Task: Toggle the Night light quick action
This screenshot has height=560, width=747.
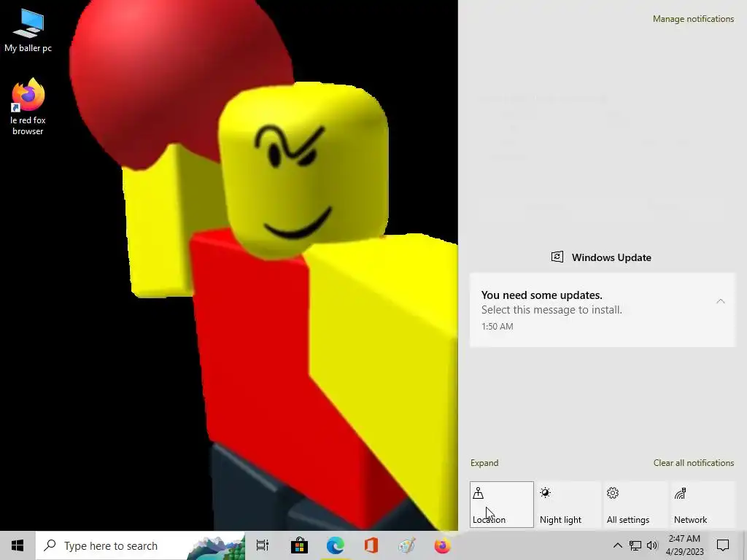Action: pos(569,505)
